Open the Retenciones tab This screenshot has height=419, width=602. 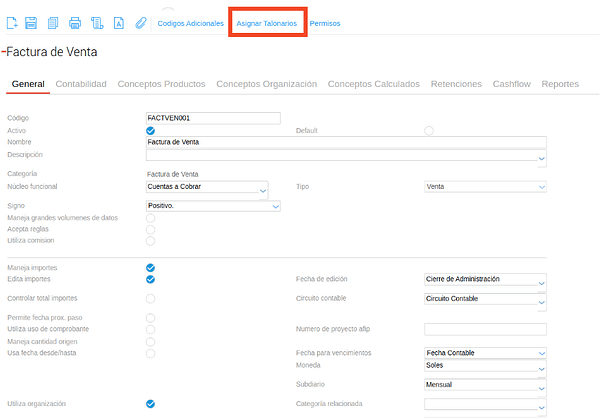tap(455, 84)
